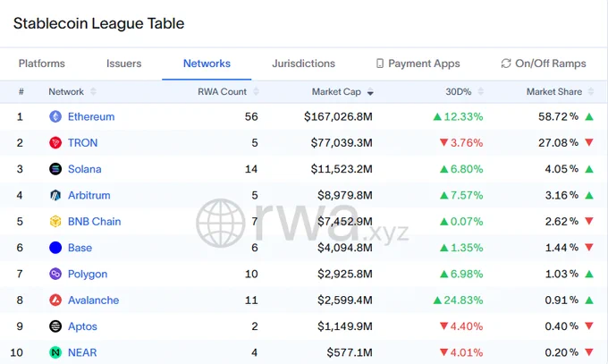Click the $577.1M market cap value

[x=350, y=352]
